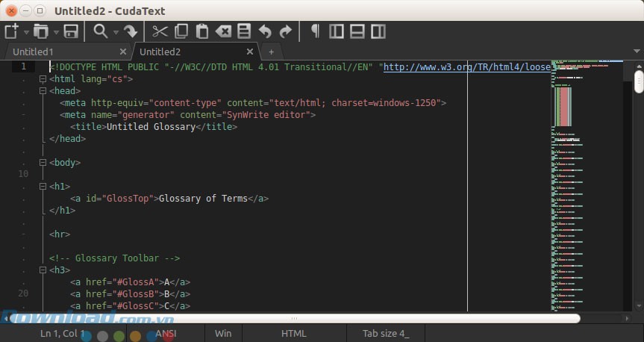Image resolution: width=644 pixels, height=342 pixels.
Task: Toggle unprinted characters pilcrow button
Action: (315, 31)
